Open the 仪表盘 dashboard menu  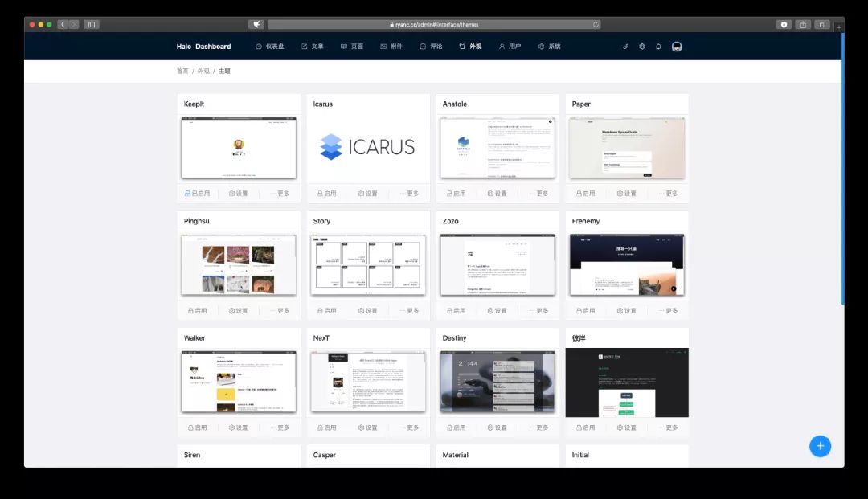[269, 47]
